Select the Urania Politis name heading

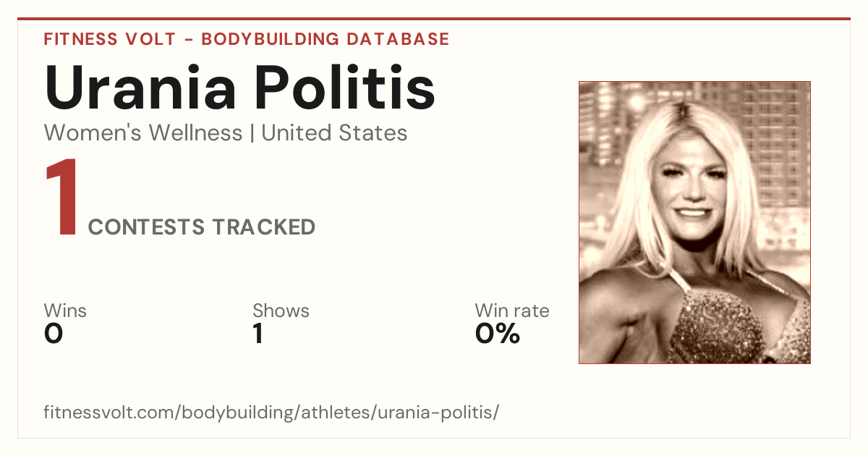tap(239, 88)
